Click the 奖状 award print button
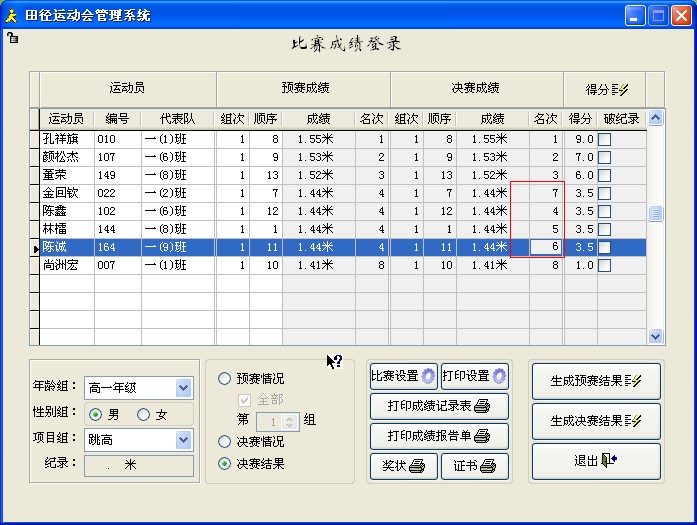697x525 pixels. (403, 466)
